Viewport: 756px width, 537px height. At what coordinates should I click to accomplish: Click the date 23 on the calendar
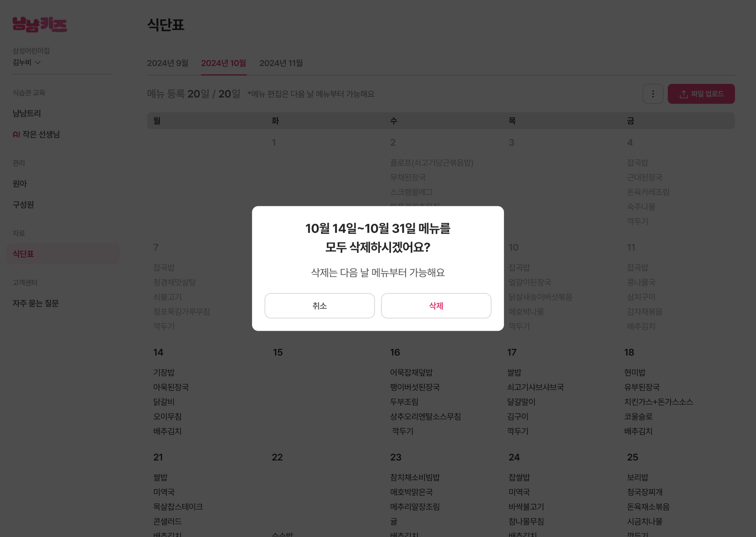coord(396,457)
